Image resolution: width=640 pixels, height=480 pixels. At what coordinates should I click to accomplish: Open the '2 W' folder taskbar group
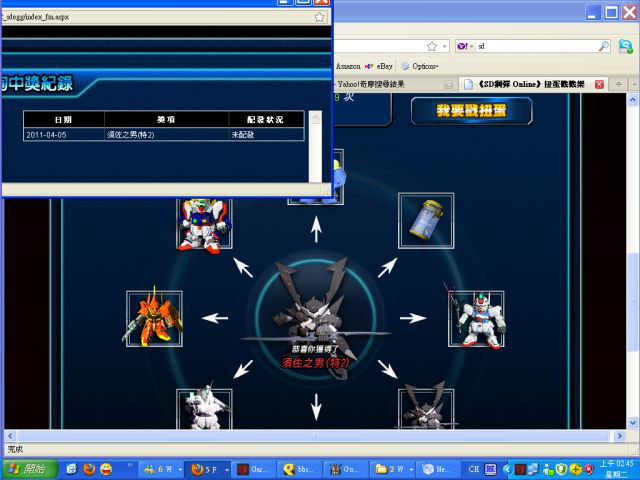[393, 469]
